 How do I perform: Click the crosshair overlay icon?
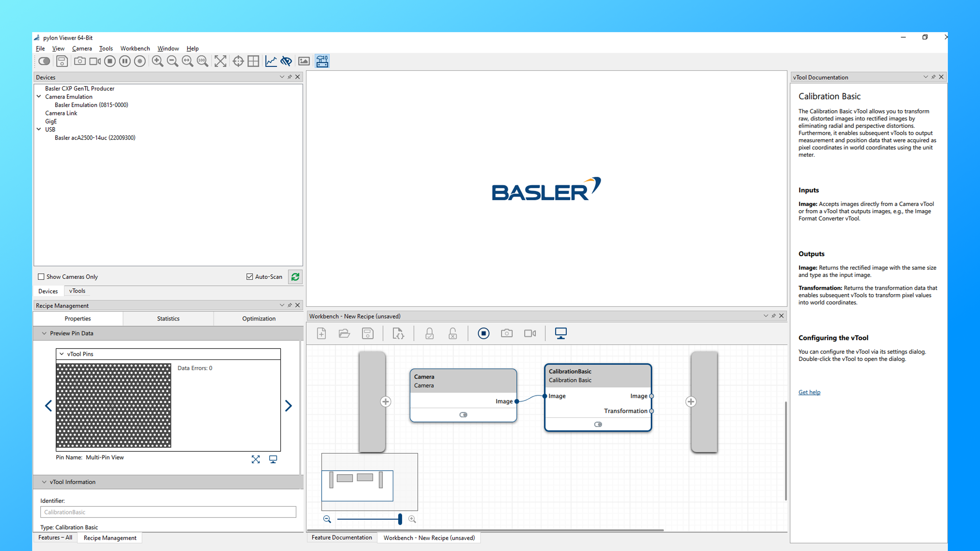tap(238, 61)
